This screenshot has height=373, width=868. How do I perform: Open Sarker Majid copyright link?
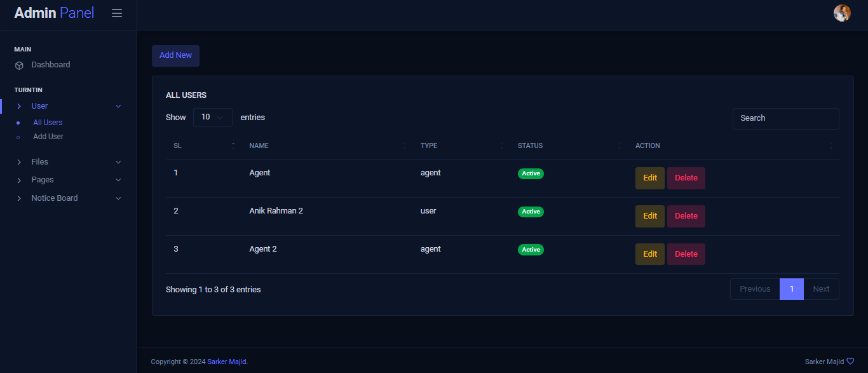pos(226,362)
